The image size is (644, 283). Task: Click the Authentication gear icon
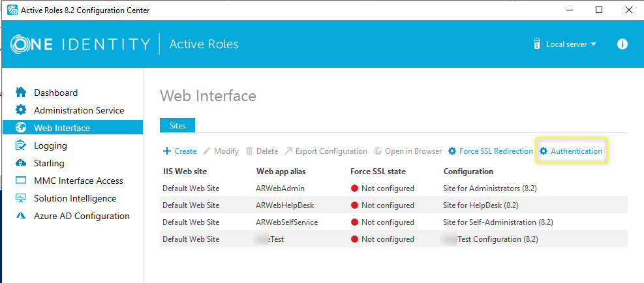[544, 151]
